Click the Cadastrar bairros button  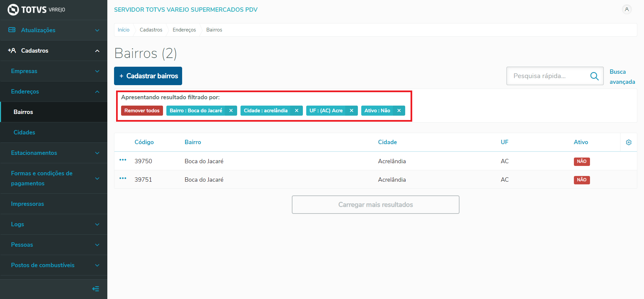148,76
